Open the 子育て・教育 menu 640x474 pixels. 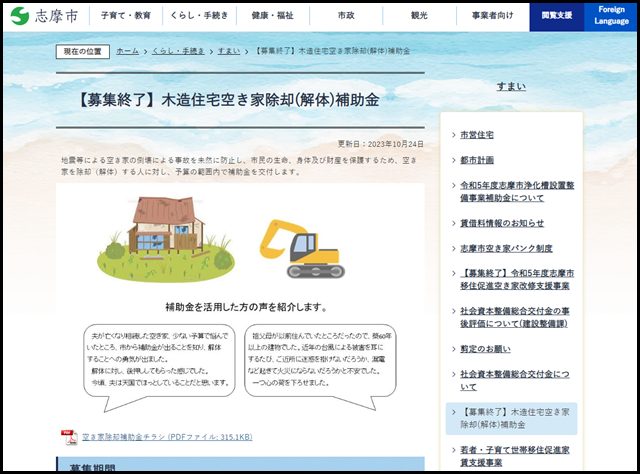tap(126, 16)
